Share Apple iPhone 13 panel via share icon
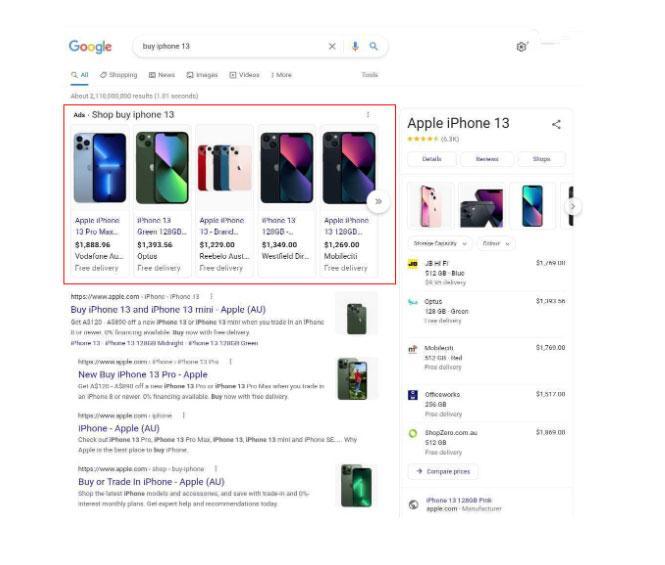Viewport: 665px width, 565px height. pyautogui.click(x=556, y=124)
